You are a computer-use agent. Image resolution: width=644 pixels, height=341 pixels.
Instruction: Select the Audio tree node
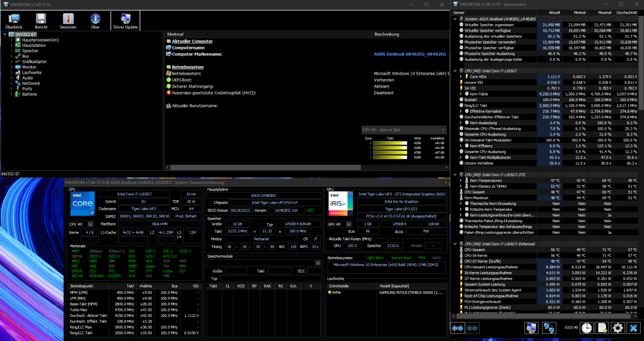(x=27, y=78)
